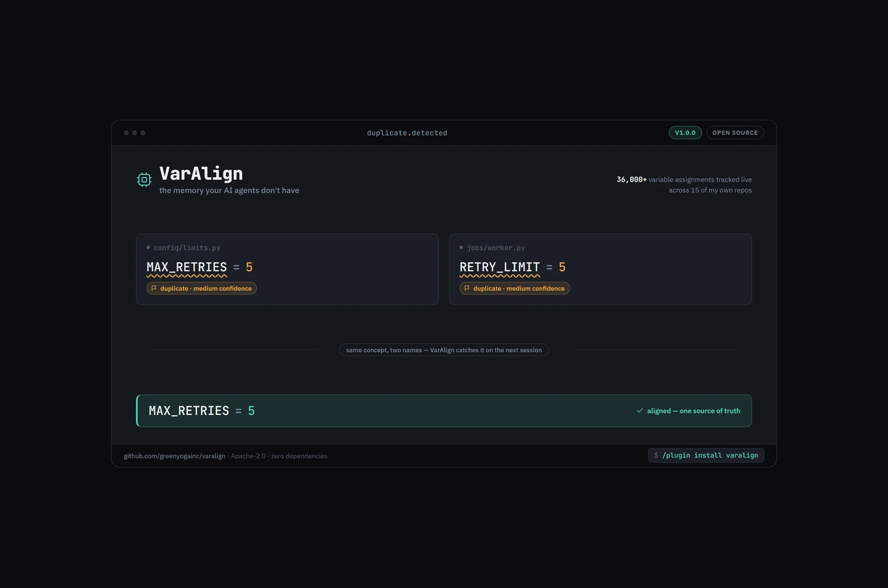Click the flag icon in jobs/worker.py duplicate badge
Image resolution: width=888 pixels, height=588 pixels.
(467, 288)
